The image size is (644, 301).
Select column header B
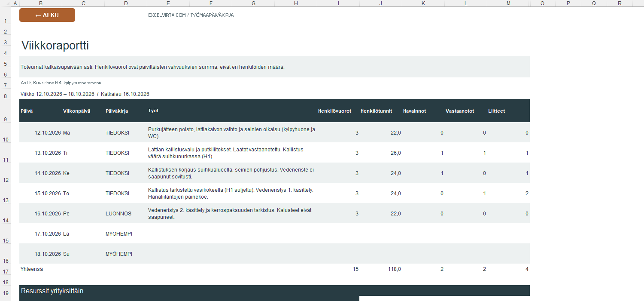[x=41, y=3]
